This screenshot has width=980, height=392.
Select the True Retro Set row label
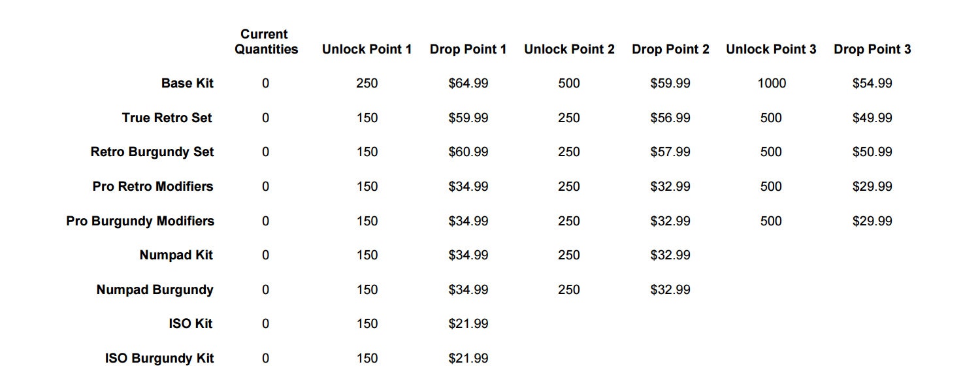[167, 118]
